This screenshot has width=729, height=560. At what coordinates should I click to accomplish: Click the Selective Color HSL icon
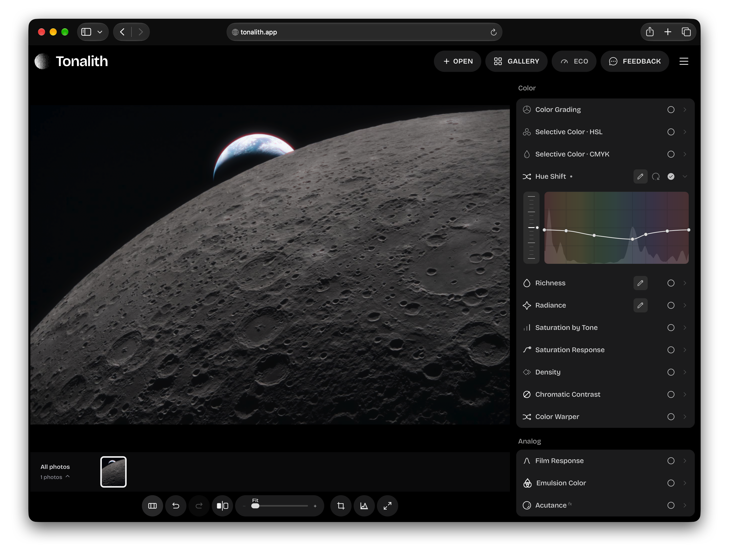(527, 132)
